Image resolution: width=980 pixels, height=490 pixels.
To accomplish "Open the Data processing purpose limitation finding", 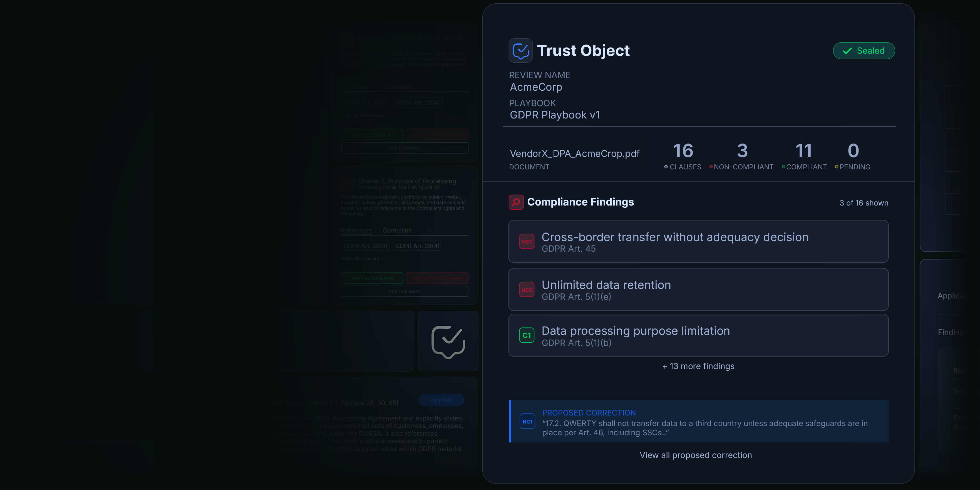I will coord(635,331).
